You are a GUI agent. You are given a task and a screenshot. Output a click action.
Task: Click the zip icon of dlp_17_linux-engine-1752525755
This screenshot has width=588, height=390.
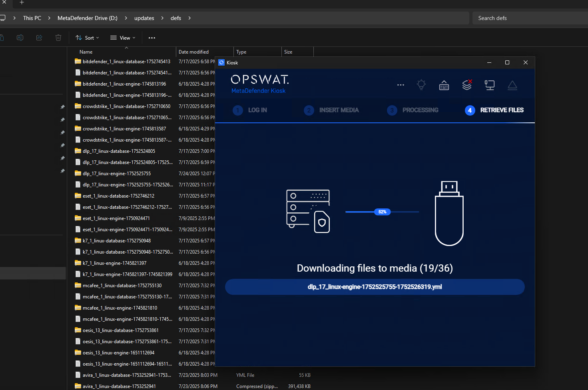pyautogui.click(x=78, y=174)
